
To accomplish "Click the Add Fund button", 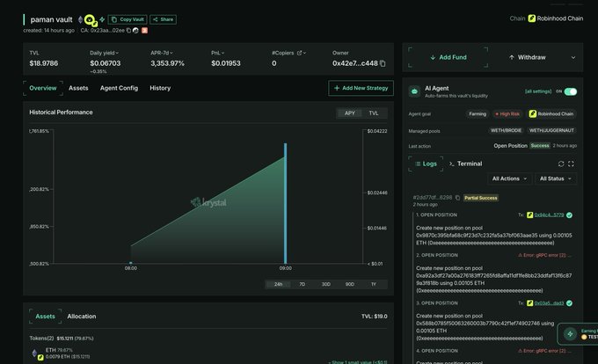I will click(x=448, y=57).
